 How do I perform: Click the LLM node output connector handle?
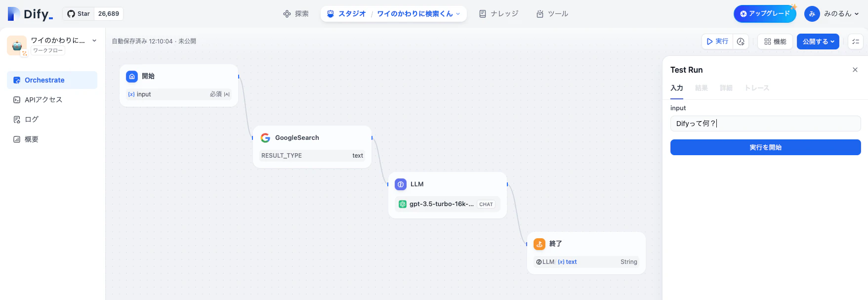coord(507,184)
